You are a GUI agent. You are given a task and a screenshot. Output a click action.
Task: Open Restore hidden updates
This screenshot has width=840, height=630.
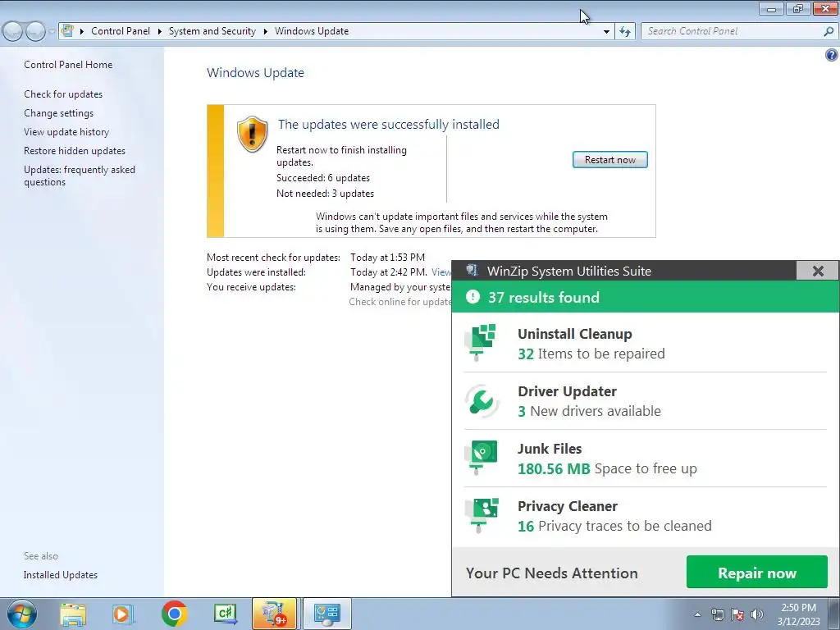[75, 151]
